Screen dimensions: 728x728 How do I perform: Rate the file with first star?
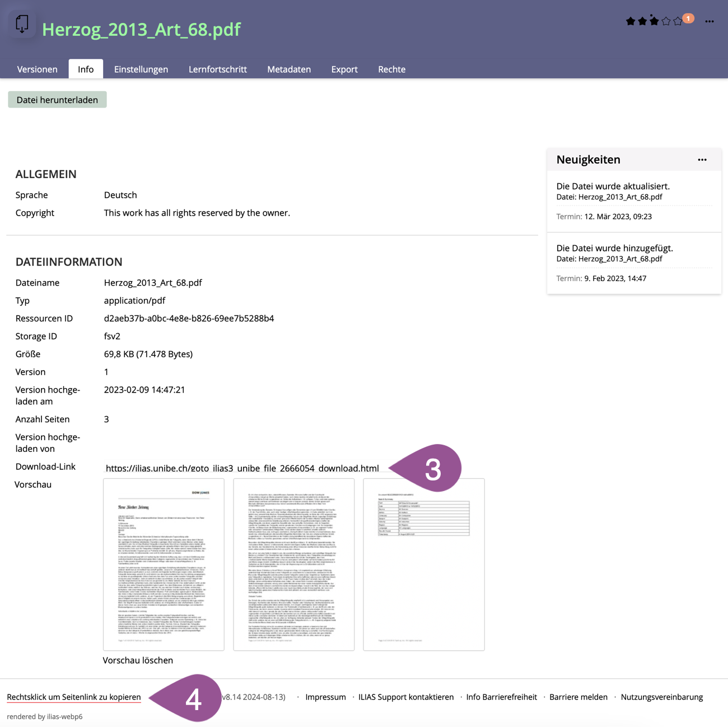click(x=631, y=21)
